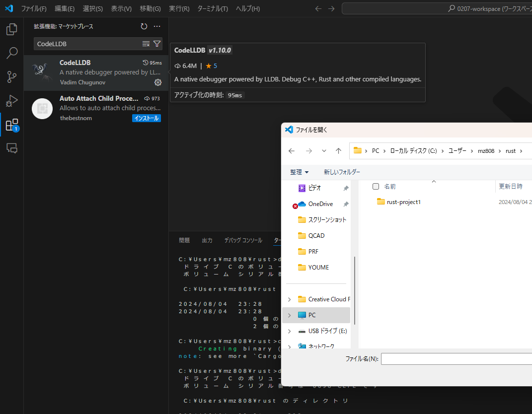Sort files by 更新日時 column header
This screenshot has height=414, width=532.
510,187
